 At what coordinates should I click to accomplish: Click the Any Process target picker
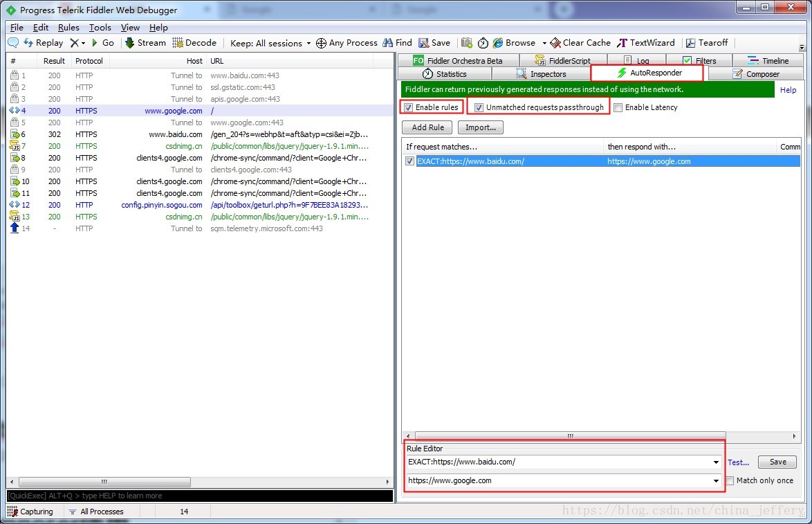347,42
